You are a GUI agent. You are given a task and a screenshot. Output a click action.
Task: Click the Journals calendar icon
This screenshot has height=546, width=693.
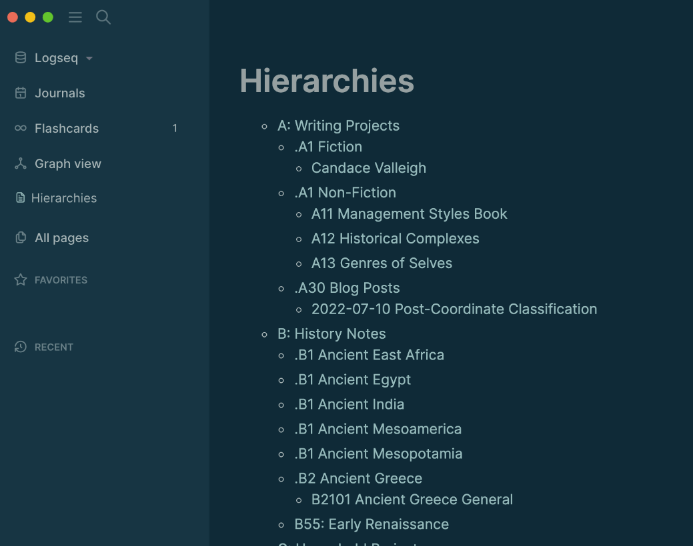pos(20,93)
